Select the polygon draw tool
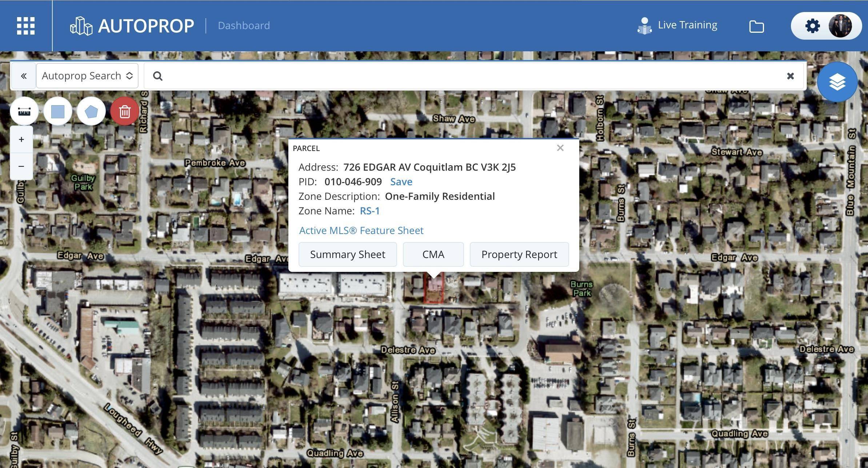868x468 pixels. 91,111
